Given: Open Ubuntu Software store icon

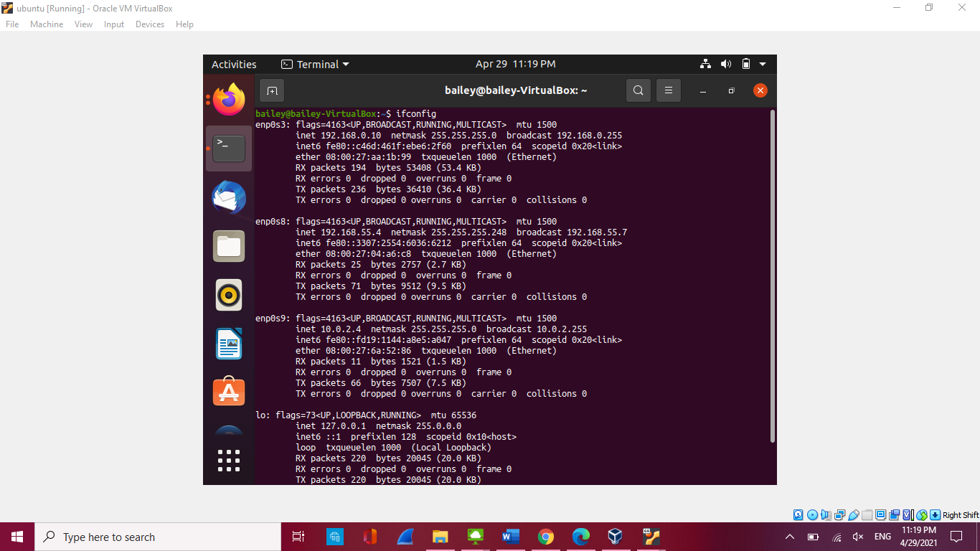Looking at the screenshot, I should pyautogui.click(x=229, y=392).
